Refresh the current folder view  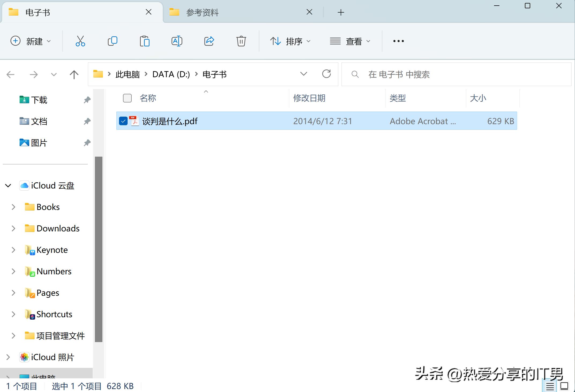pyautogui.click(x=327, y=74)
